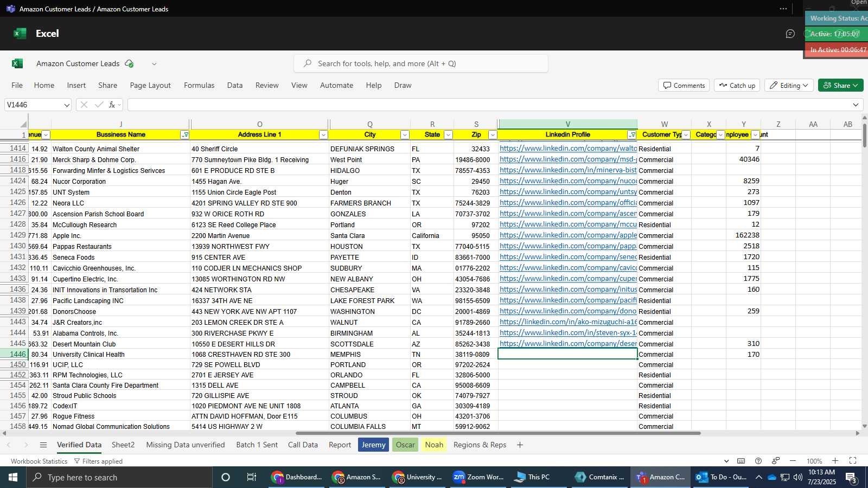Go to next sheet tab arrow
Viewport: 868px width, 488px height.
[x=25, y=445]
